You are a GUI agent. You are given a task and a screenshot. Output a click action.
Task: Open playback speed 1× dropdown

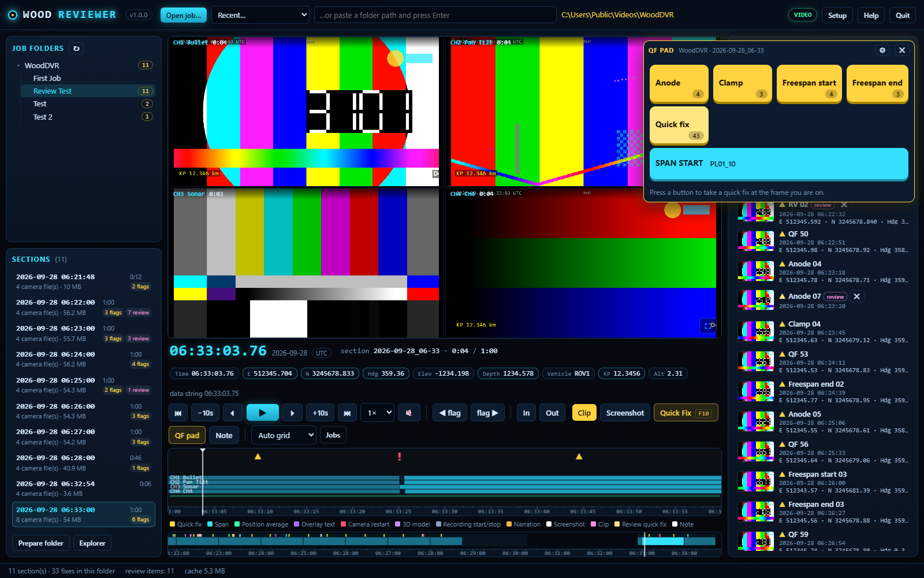(378, 413)
